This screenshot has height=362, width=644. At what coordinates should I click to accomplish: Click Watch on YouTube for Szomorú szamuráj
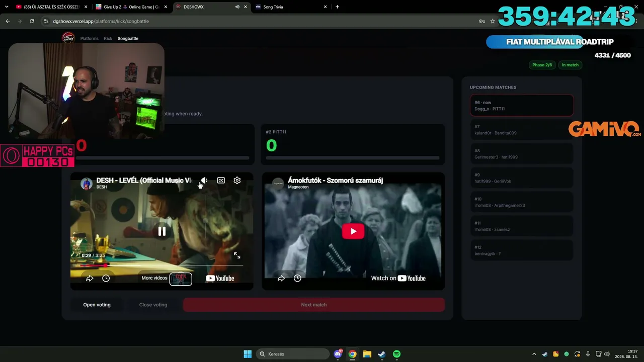click(x=398, y=278)
